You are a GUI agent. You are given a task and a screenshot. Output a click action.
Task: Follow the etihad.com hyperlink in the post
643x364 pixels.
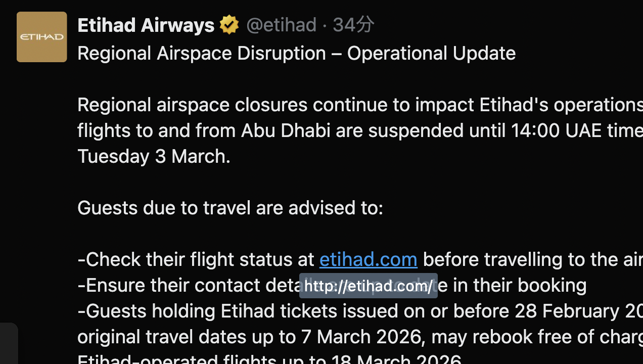(x=368, y=259)
